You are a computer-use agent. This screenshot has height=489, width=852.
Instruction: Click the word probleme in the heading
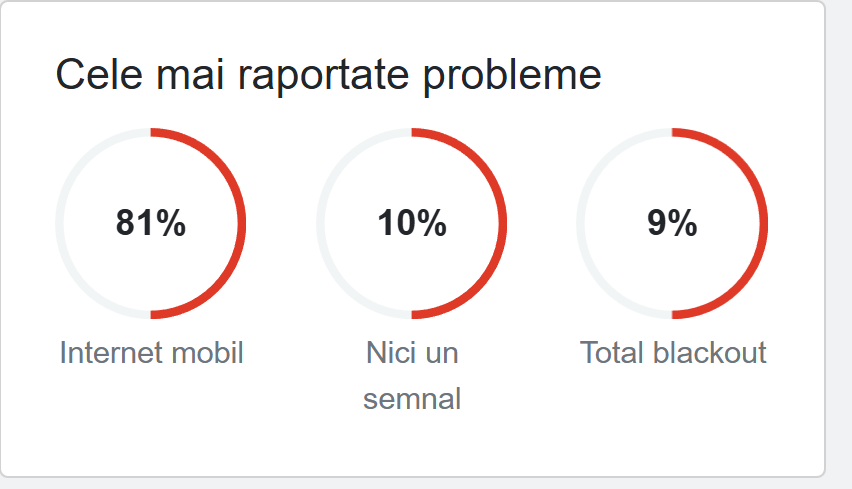click(512, 77)
